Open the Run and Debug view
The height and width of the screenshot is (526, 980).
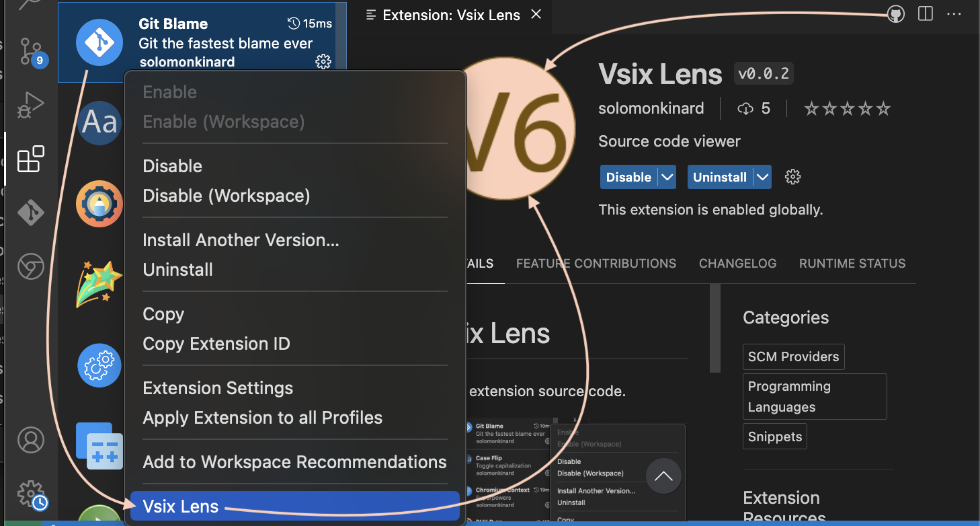(x=31, y=106)
